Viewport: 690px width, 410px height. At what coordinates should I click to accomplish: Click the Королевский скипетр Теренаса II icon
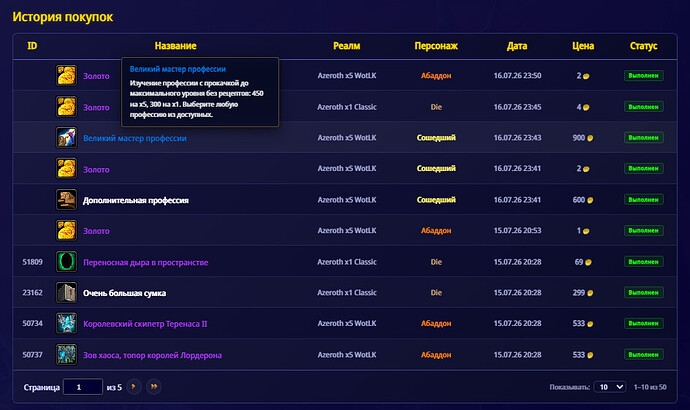pos(66,323)
